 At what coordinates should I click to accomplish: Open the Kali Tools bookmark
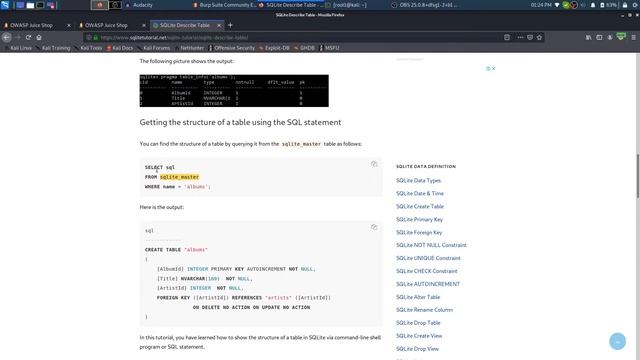(x=89, y=48)
